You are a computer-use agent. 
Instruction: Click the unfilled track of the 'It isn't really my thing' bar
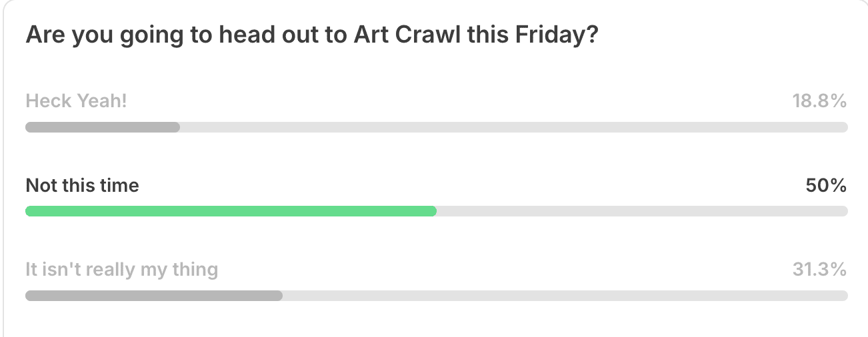pos(565,296)
